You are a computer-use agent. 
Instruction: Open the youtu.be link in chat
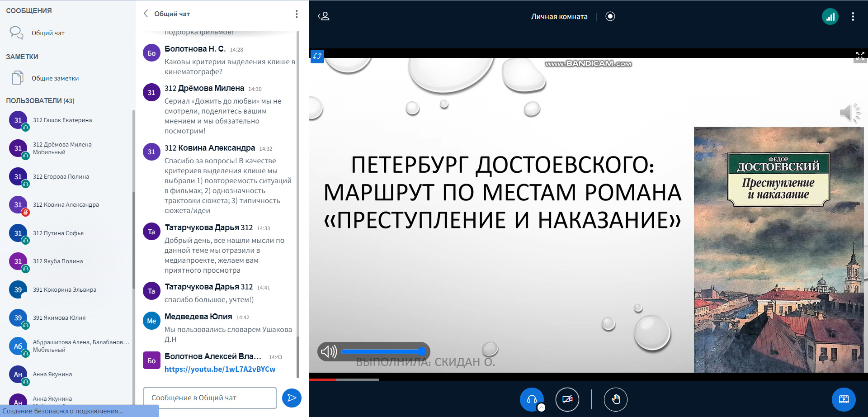click(x=220, y=369)
